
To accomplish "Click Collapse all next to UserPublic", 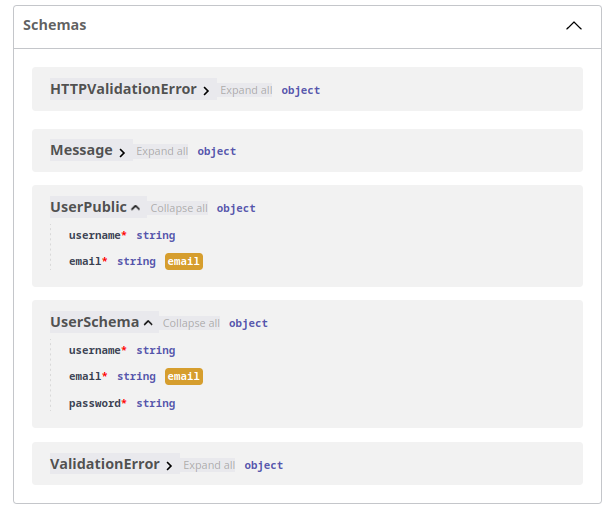I will pyautogui.click(x=179, y=209).
